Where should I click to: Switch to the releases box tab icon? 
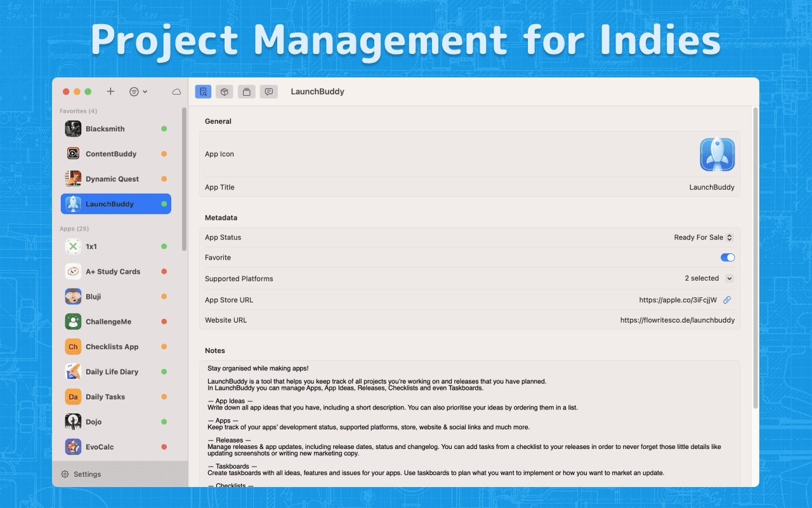pos(224,92)
